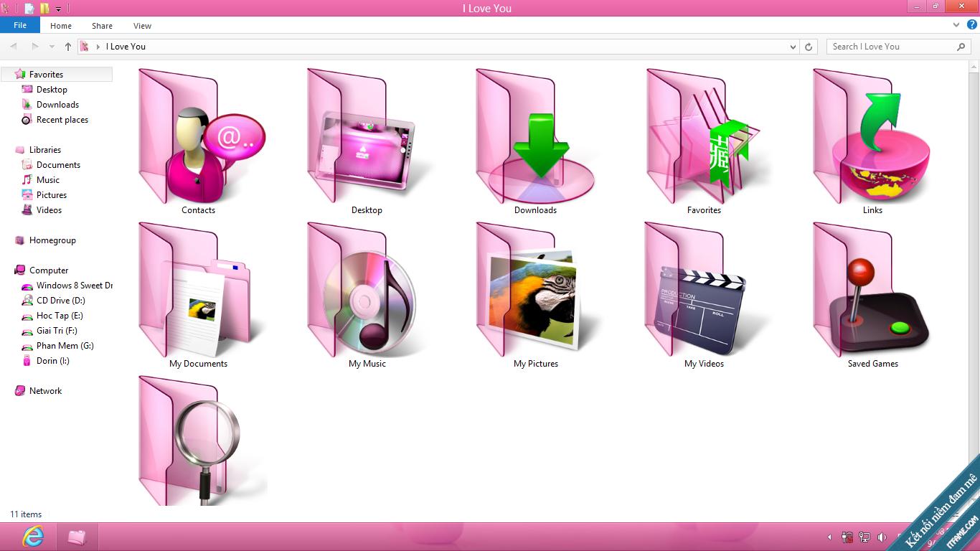Open Downloads in the navigation pane
This screenshot has height=551, width=980.
point(57,105)
